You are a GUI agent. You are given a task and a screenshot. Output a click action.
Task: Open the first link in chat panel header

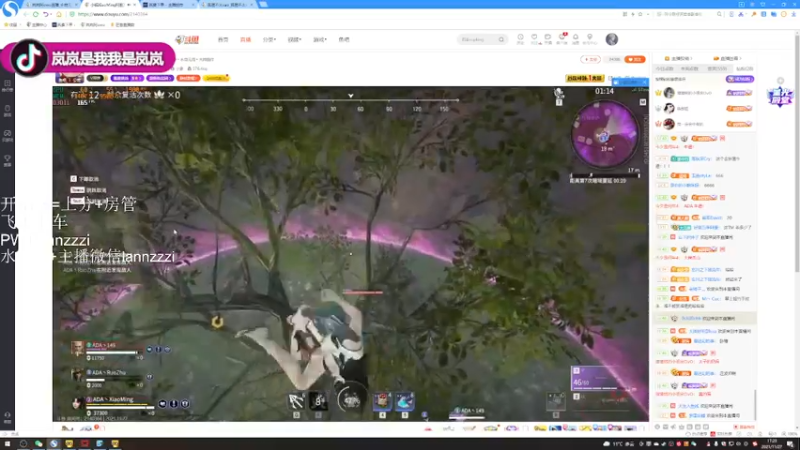click(679, 59)
